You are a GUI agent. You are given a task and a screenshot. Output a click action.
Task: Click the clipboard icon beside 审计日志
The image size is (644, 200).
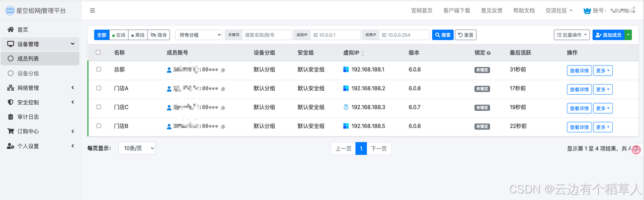(11, 117)
